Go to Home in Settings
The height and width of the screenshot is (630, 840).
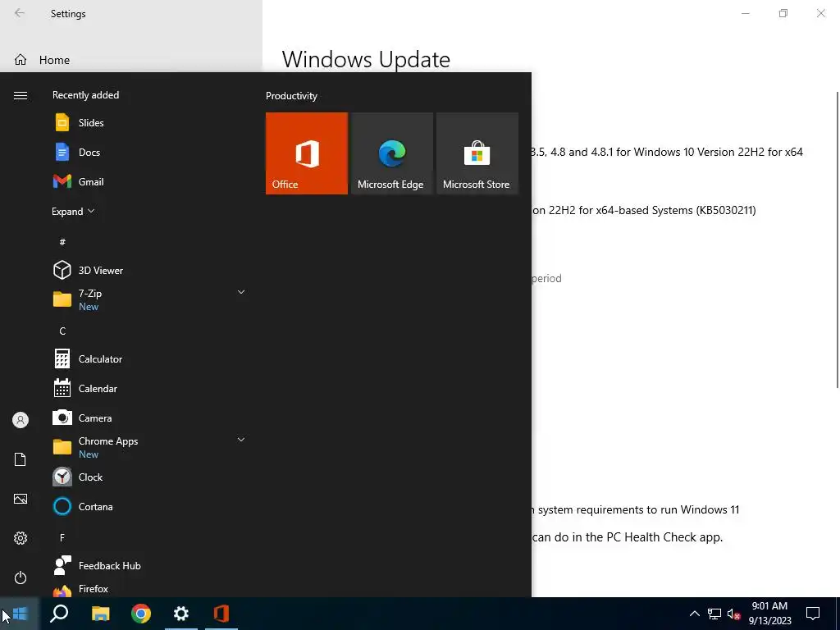(x=54, y=60)
